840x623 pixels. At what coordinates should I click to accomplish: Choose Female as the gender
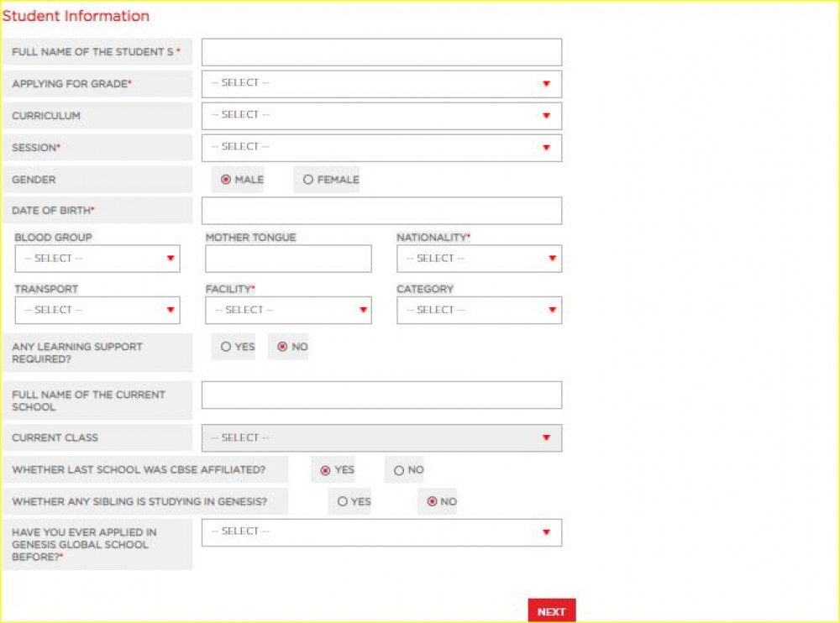[x=308, y=180]
